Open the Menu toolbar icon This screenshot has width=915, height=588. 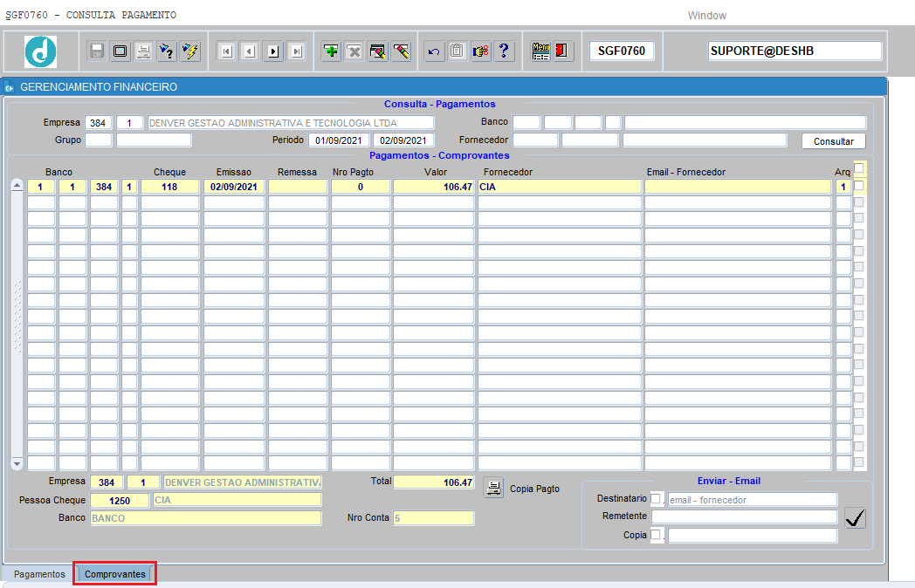tap(540, 51)
